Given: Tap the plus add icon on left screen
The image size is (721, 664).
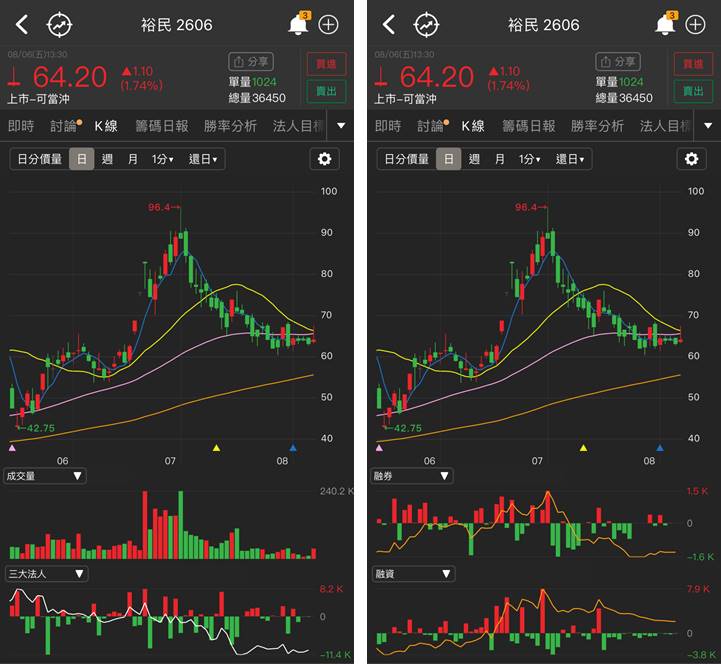Looking at the screenshot, I should point(328,25).
